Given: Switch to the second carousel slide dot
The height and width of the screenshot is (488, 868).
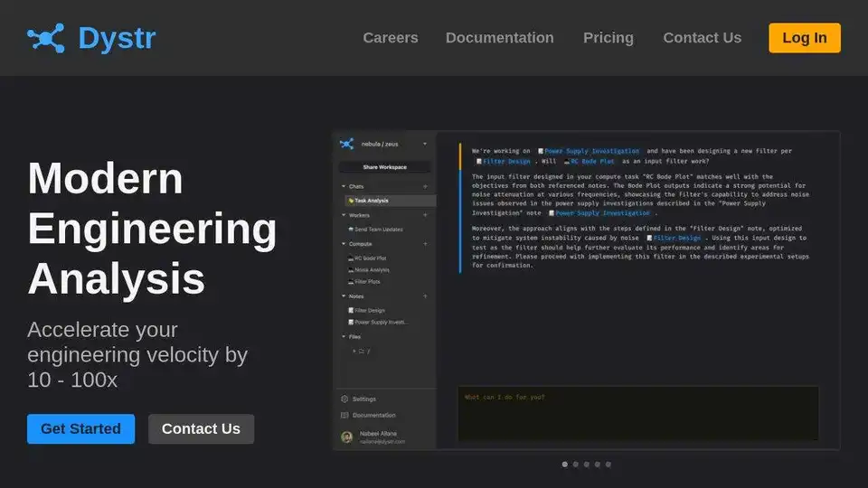Looking at the screenshot, I should click(x=576, y=465).
